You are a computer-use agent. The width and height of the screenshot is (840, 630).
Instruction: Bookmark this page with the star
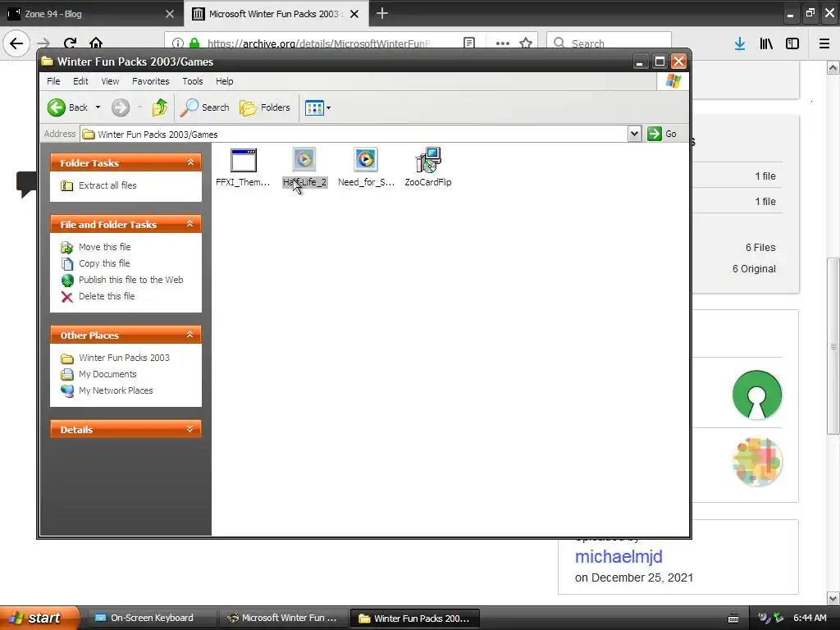(x=526, y=43)
